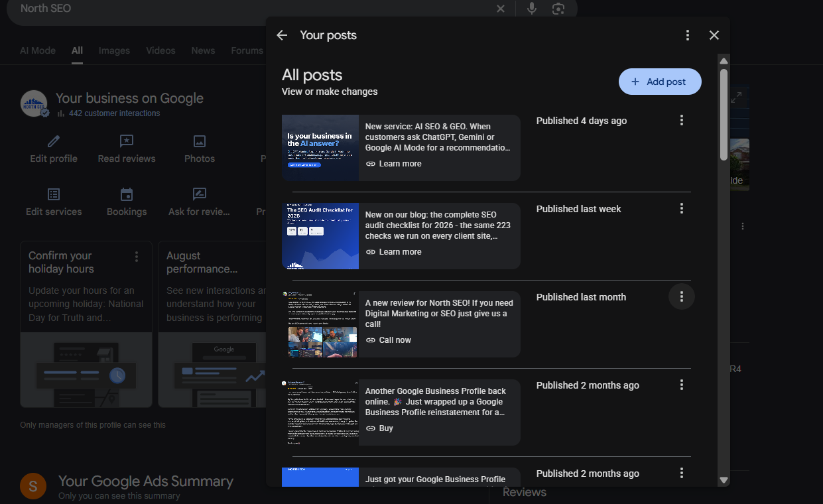
Task: Open the 'Is your business in the AI answer' thumbnail
Action: [320, 148]
